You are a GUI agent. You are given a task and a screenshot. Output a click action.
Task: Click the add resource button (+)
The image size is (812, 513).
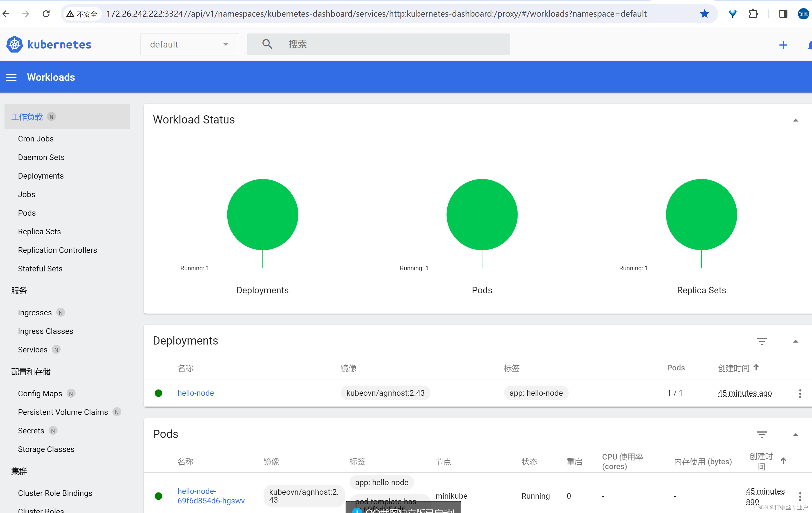(x=783, y=45)
